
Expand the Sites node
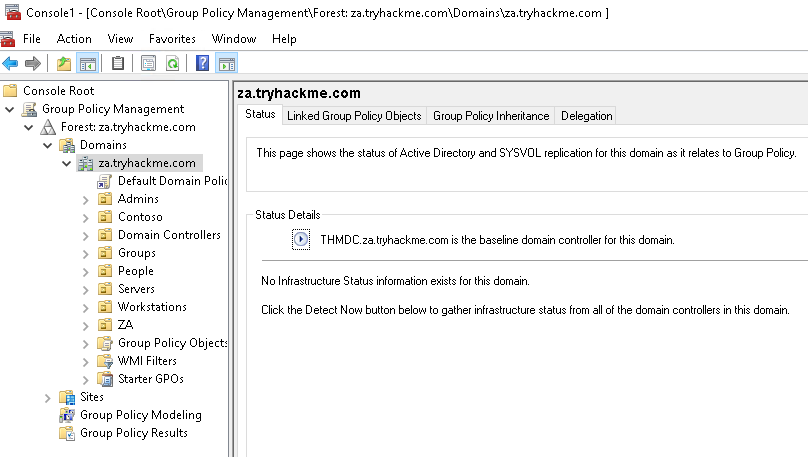tap(48, 397)
